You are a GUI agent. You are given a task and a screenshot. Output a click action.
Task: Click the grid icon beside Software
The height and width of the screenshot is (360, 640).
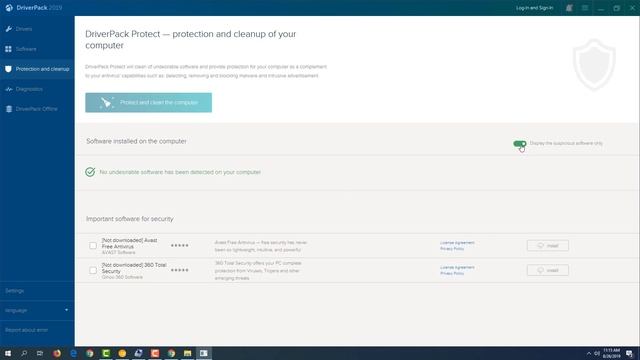click(9, 49)
